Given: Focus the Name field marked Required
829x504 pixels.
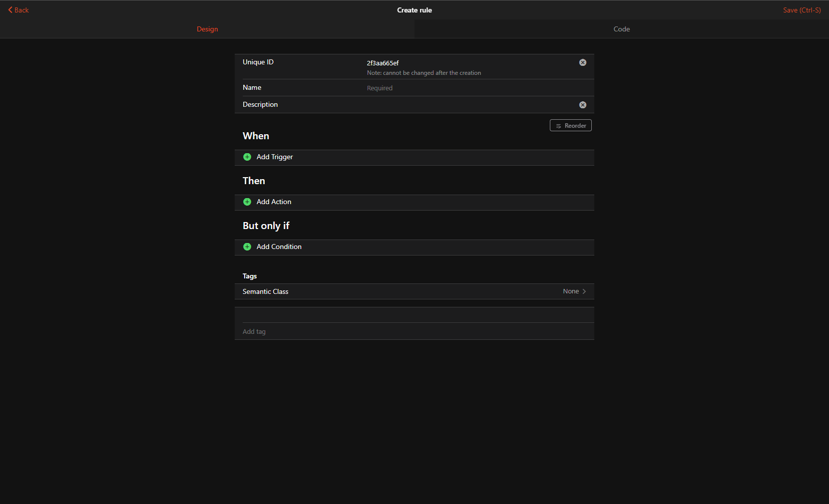Looking at the screenshot, I should (449, 88).
